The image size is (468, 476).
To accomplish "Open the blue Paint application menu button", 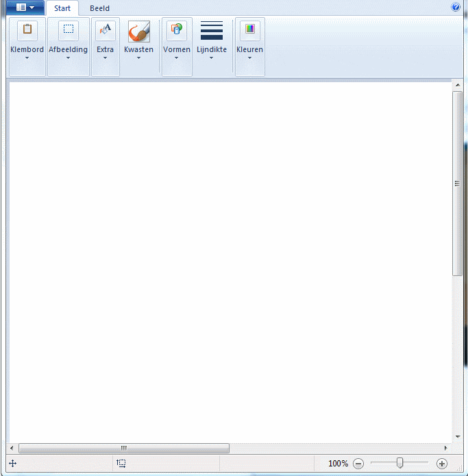I will tap(25, 8).
